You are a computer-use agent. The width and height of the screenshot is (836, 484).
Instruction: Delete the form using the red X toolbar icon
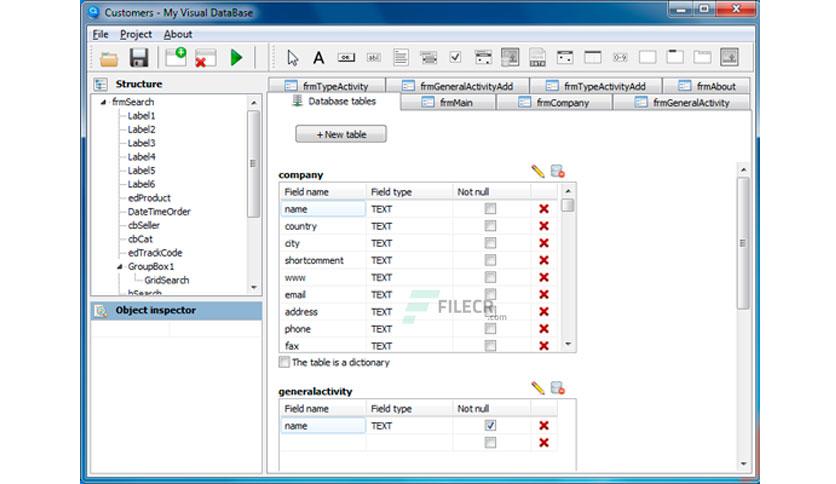pos(205,58)
